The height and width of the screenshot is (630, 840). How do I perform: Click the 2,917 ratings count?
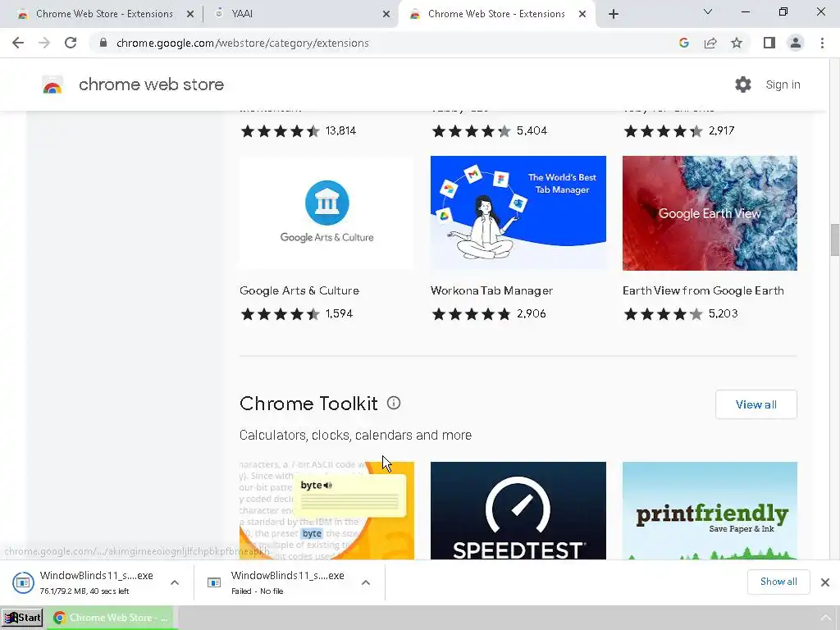pyautogui.click(x=722, y=130)
